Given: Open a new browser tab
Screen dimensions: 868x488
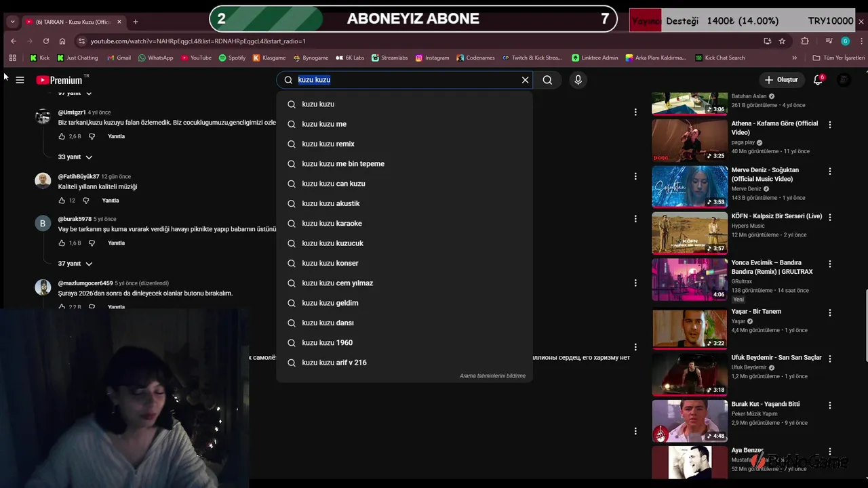Looking at the screenshot, I should pyautogui.click(x=136, y=22).
